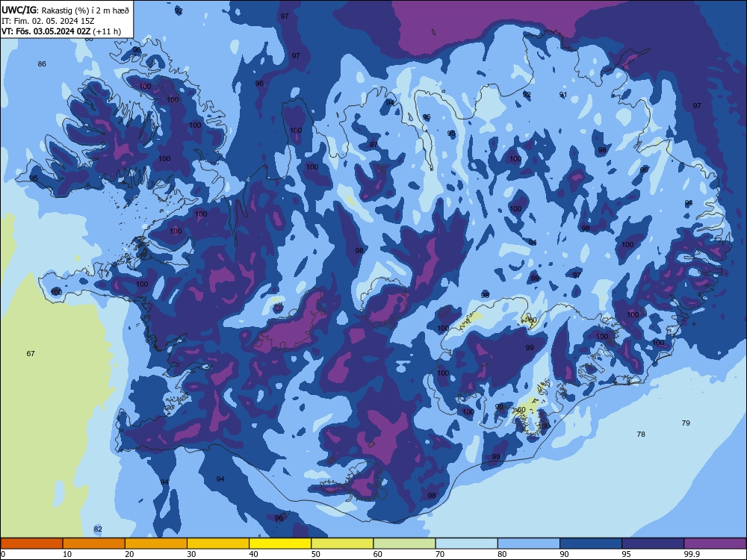Image resolution: width=747 pixels, height=560 pixels.
Task: Select the '40' tick label on the legend
Action: (x=254, y=554)
